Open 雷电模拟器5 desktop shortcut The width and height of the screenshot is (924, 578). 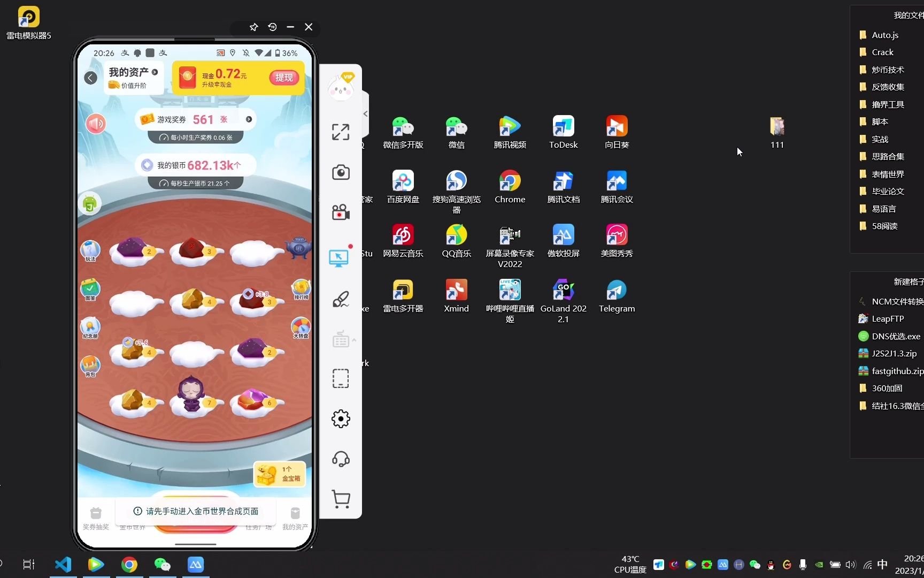pyautogui.click(x=29, y=23)
